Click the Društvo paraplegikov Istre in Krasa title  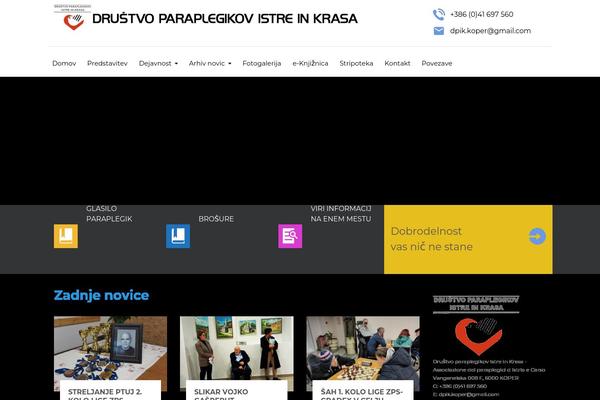(x=225, y=18)
